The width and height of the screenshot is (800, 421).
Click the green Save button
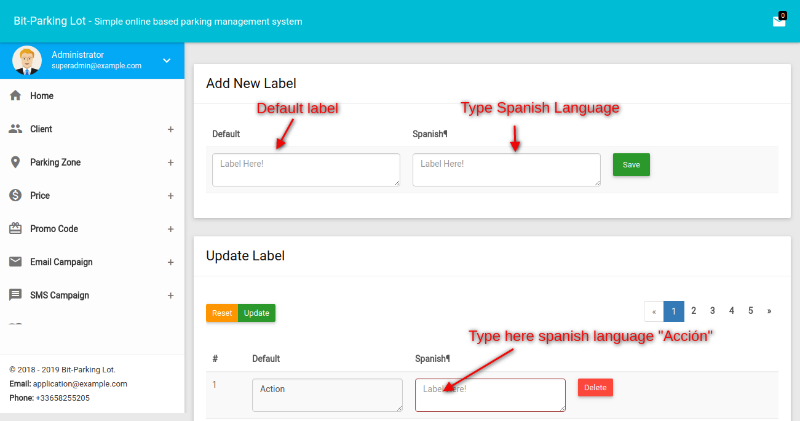pos(631,164)
